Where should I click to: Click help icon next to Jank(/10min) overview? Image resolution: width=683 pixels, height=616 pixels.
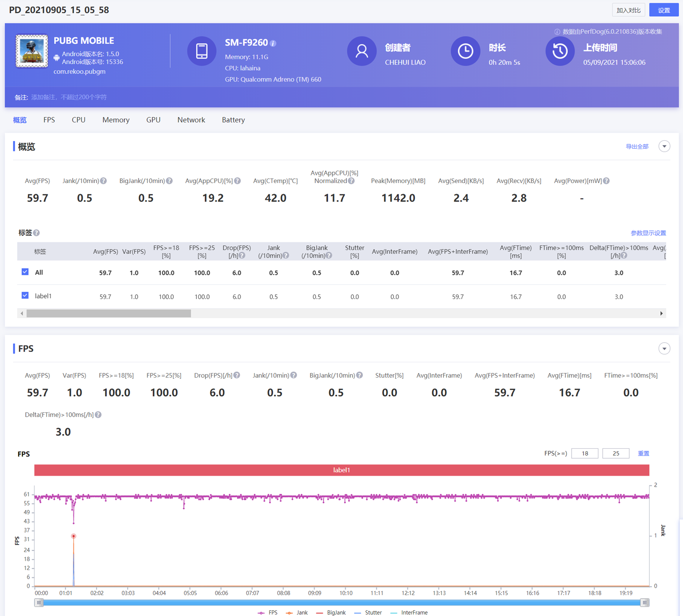(103, 181)
